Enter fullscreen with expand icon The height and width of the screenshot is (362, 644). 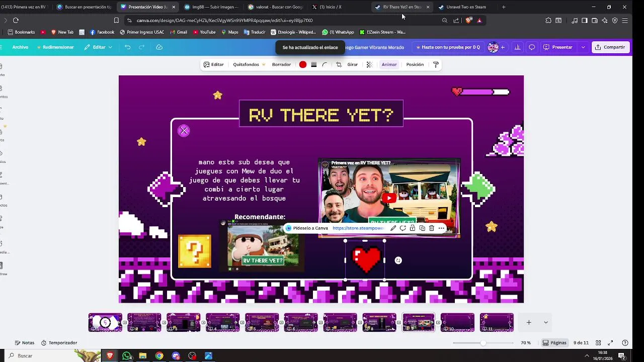click(x=610, y=343)
